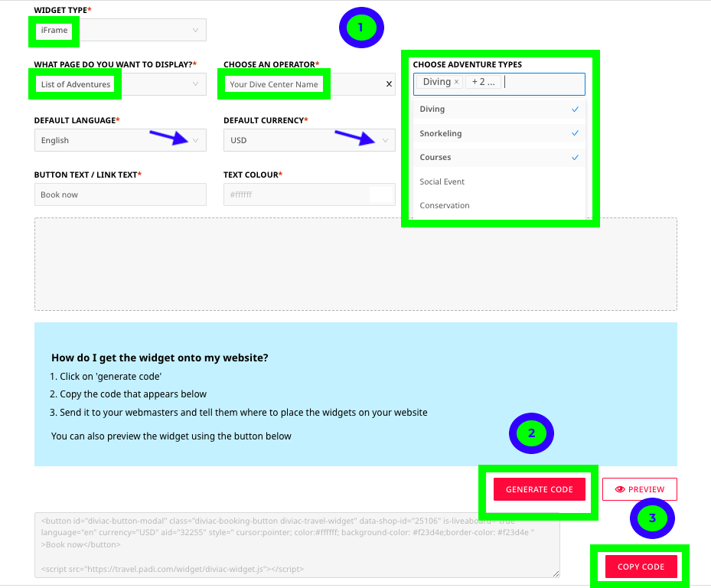Pick a colour in the Text Colour swatch
711x588 pixels.
pyautogui.click(x=380, y=194)
